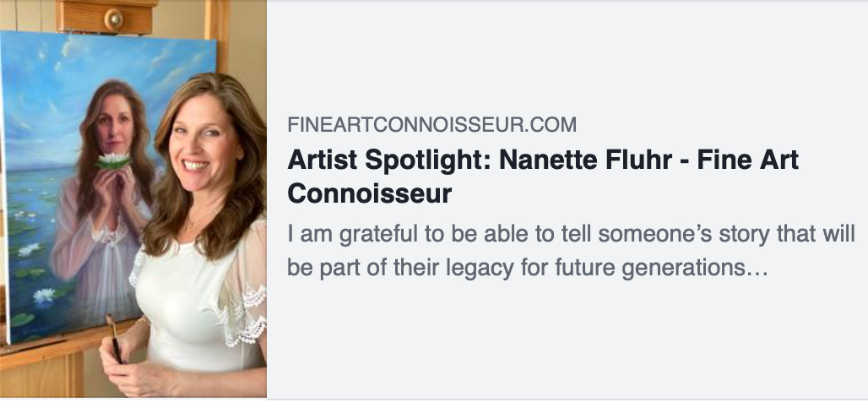Viewport: 868px width, 402px height.
Task: Click the wooden easel knob at top
Action: (114, 19)
